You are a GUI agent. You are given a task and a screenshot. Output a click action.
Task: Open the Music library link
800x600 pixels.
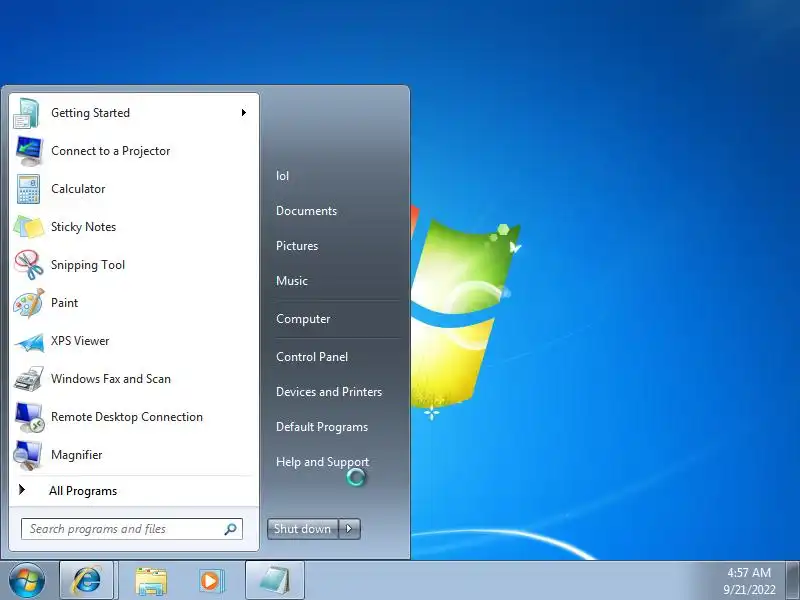292,281
